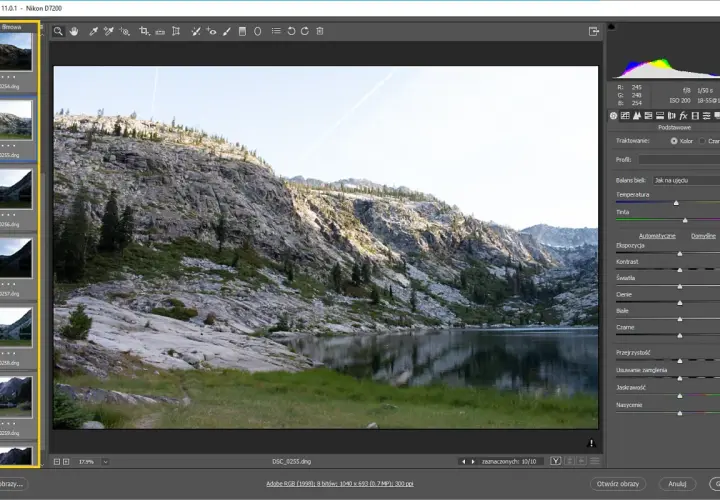Click the Ekspozycja slider handle

(x=680, y=253)
